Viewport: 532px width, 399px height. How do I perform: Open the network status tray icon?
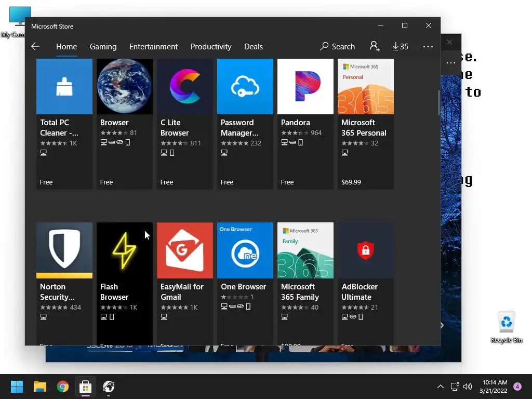455,387
